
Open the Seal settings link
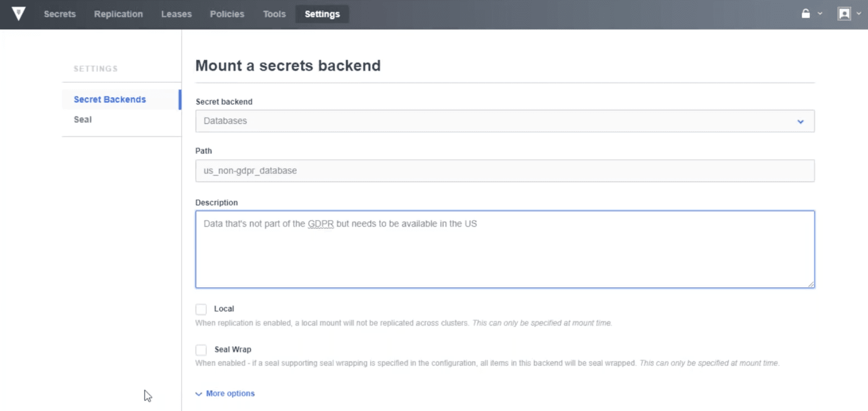(x=82, y=120)
